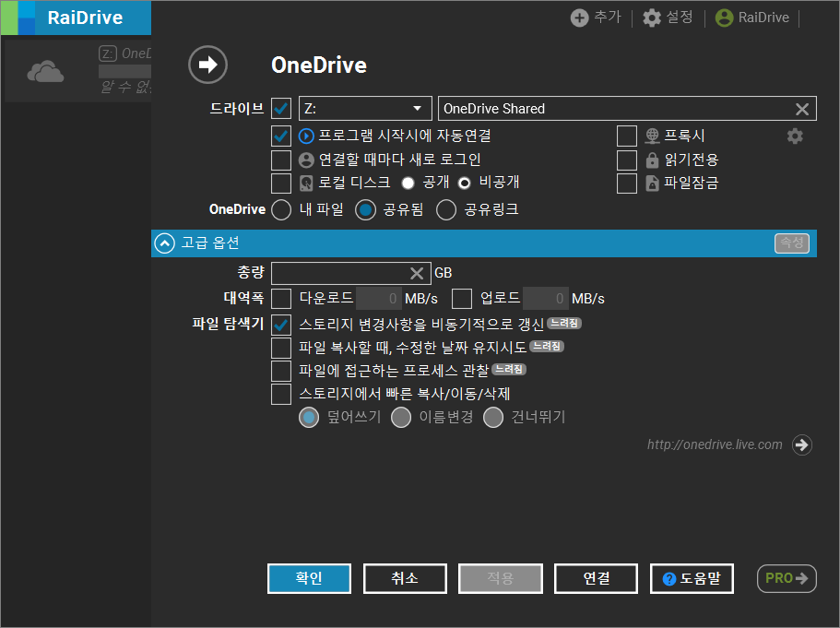Screen dimensions: 840x628
Task: Toggle auto-connect at program start checkbox
Action: tap(281, 136)
